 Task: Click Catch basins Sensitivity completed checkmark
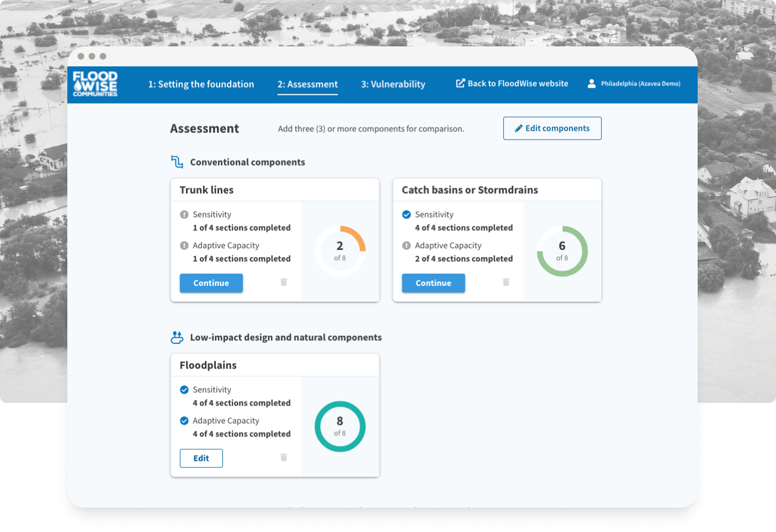406,215
